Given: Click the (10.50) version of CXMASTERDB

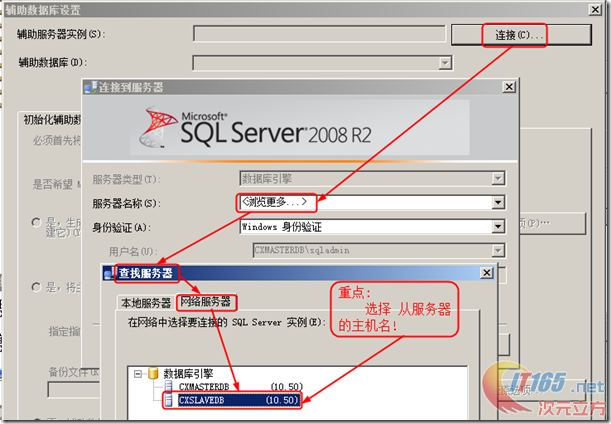Looking at the screenshot, I should 287,387.
